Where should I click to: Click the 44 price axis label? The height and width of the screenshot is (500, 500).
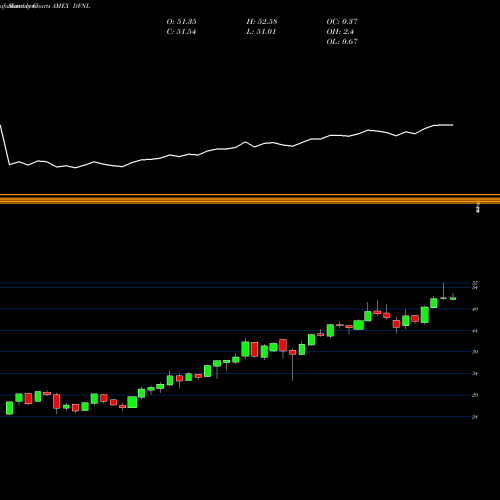475,331
